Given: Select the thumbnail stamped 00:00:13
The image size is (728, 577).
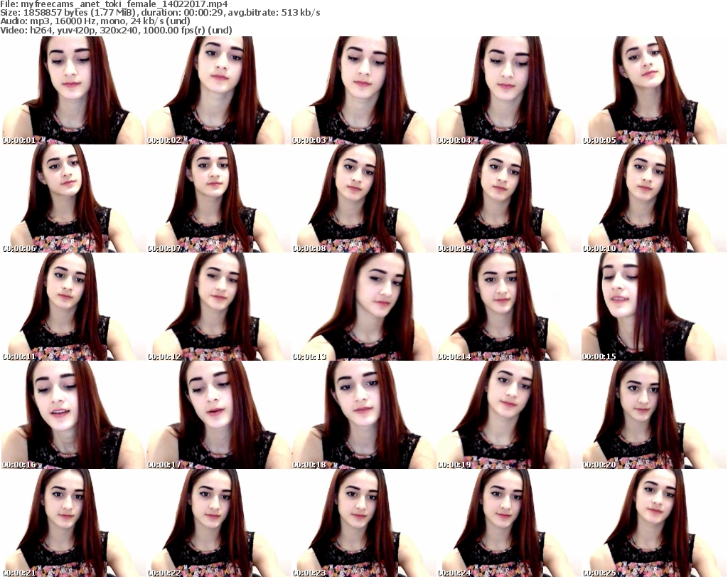Looking at the screenshot, I should [363, 307].
